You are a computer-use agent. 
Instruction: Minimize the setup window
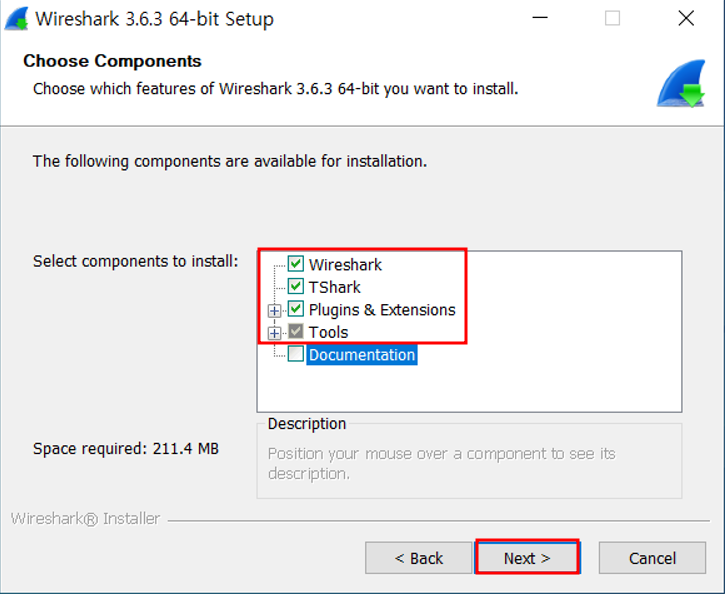(540, 18)
